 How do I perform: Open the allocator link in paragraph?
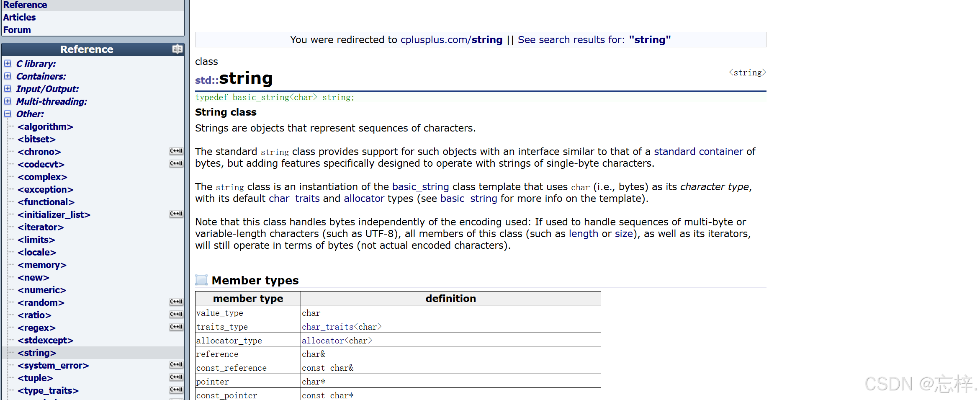(x=364, y=199)
